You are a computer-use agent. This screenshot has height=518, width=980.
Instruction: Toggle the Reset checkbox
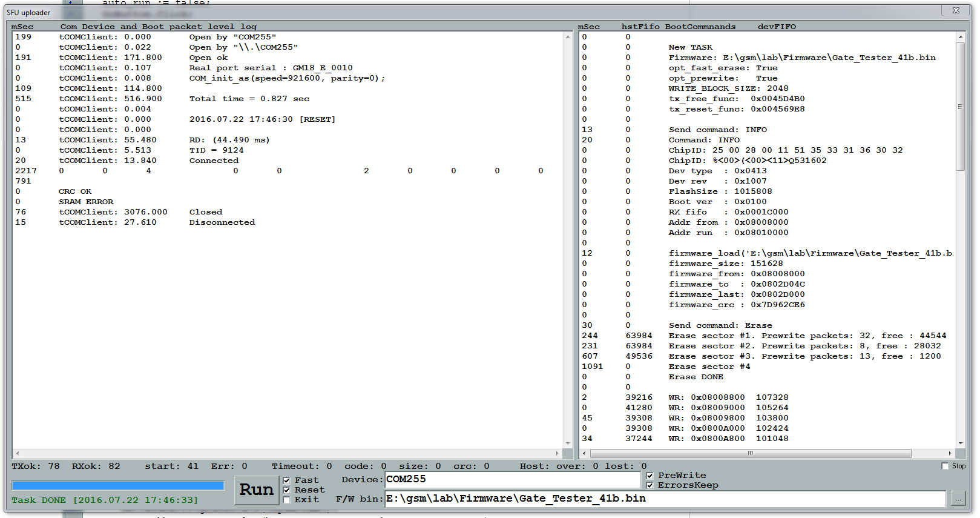(287, 490)
